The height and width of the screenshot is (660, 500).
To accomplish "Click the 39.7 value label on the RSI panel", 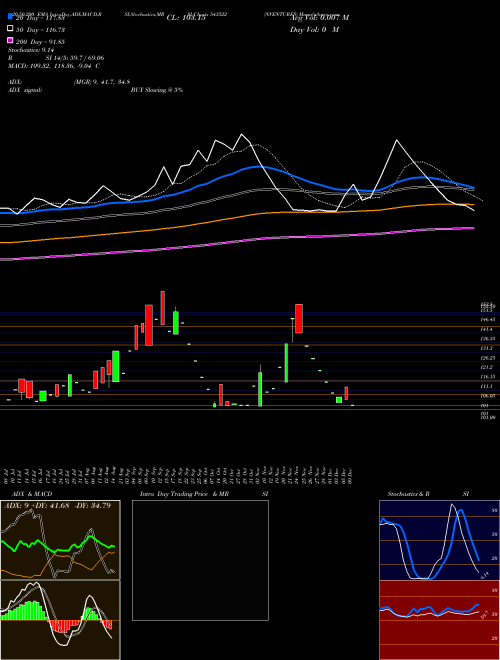I will click(484, 616).
